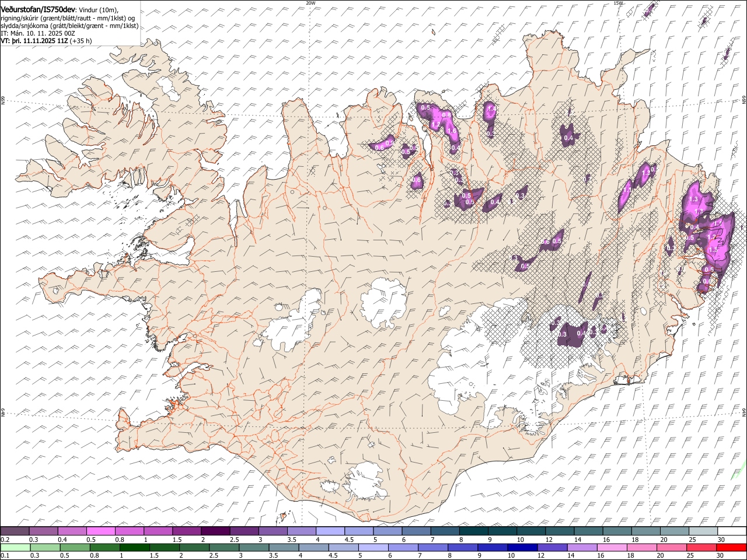Pick the top legend swatch between 1.5 and 2
The image size is (747, 560).
click(187, 531)
